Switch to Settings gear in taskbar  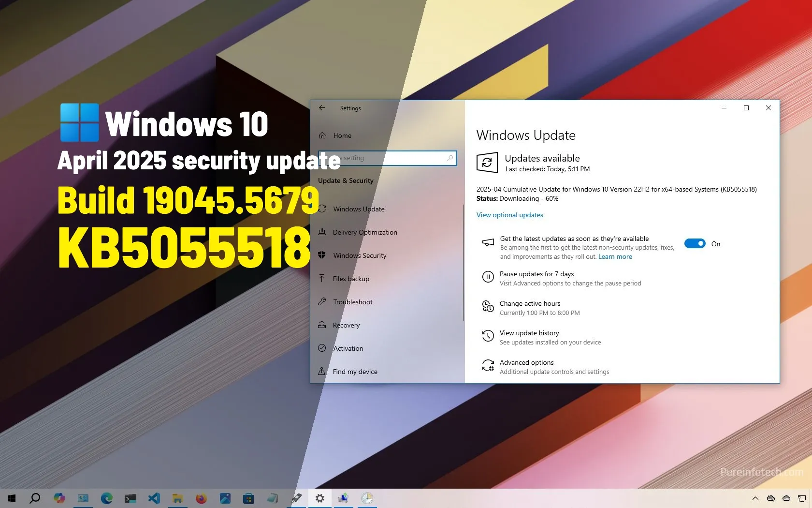coord(319,498)
